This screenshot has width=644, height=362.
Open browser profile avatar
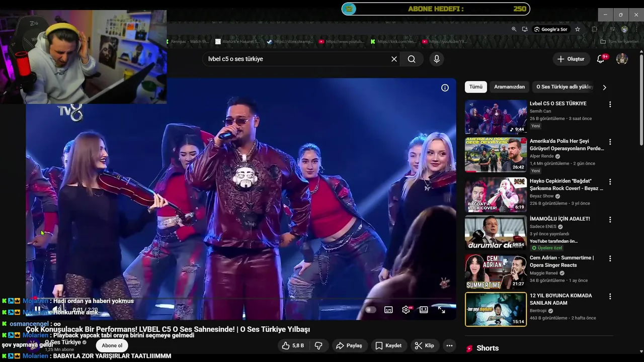coord(624,29)
